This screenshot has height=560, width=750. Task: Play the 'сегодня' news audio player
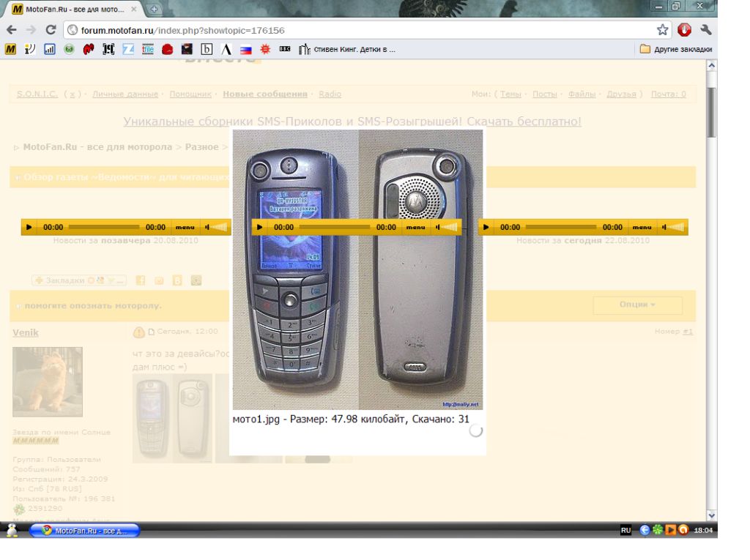click(486, 227)
